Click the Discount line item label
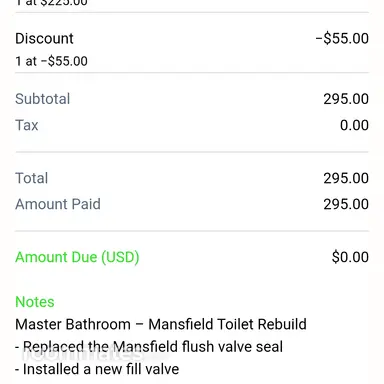Screen dimensions: 384x384 click(x=44, y=39)
